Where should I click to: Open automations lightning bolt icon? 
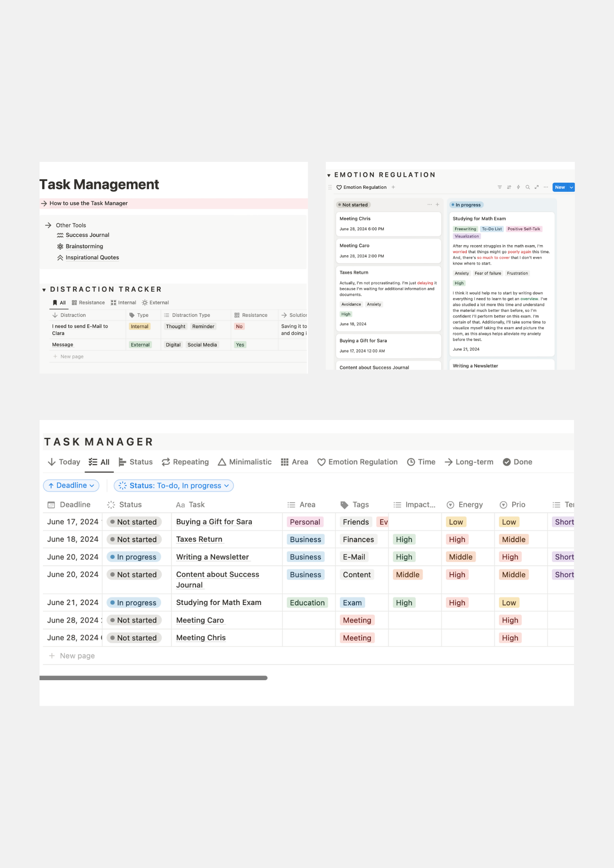coord(518,187)
